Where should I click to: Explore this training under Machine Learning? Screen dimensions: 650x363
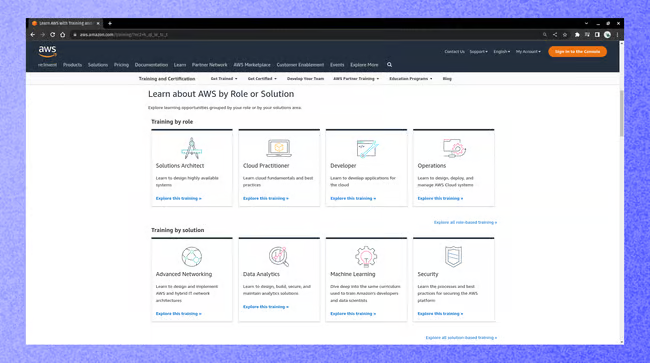pyautogui.click(x=353, y=314)
